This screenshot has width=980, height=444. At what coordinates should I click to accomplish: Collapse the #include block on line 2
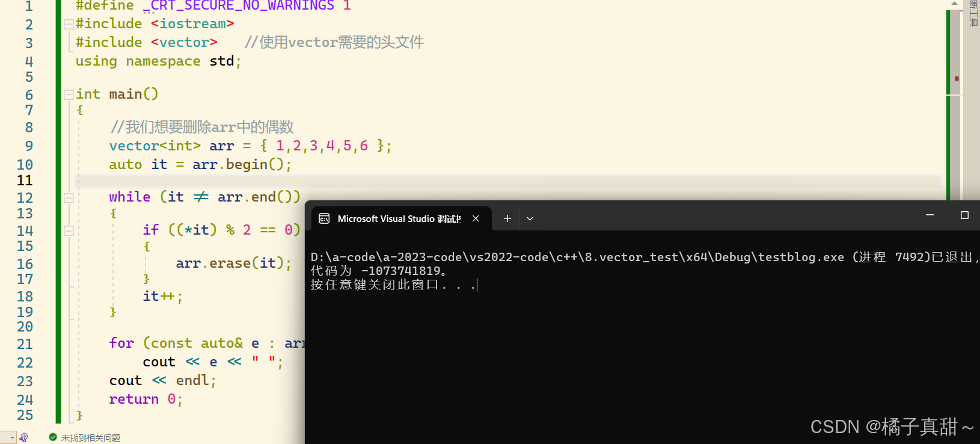click(69, 24)
